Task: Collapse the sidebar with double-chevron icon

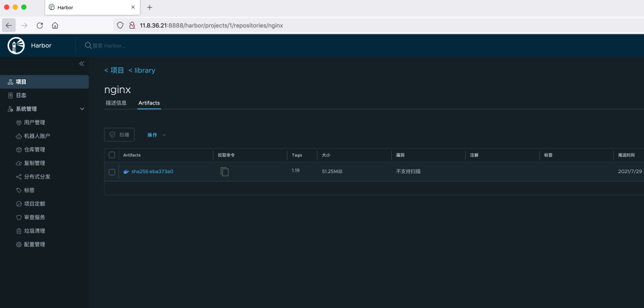Action: coord(82,64)
